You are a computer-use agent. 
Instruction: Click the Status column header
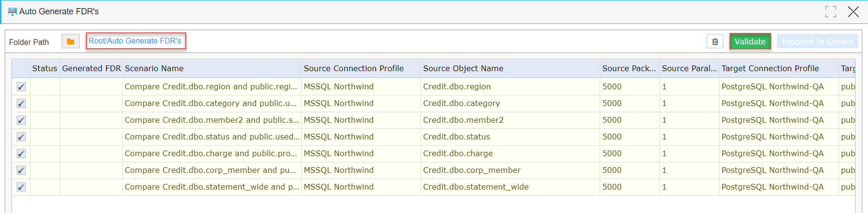tap(45, 68)
